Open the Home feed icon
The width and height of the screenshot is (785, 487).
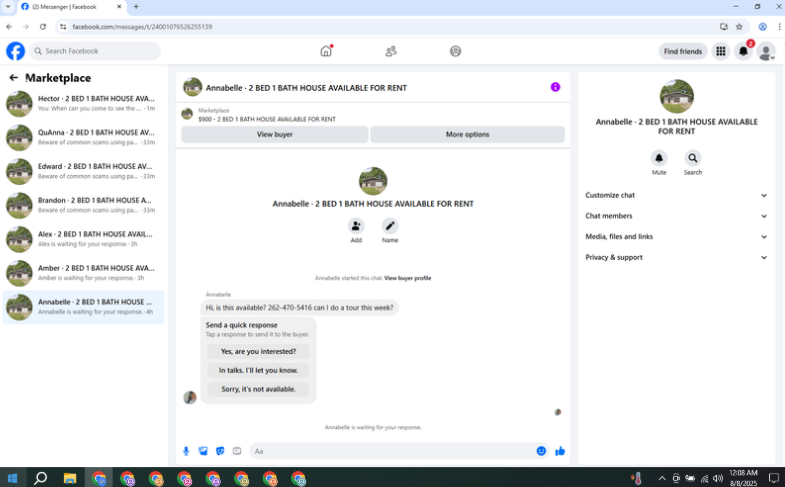pyautogui.click(x=326, y=51)
